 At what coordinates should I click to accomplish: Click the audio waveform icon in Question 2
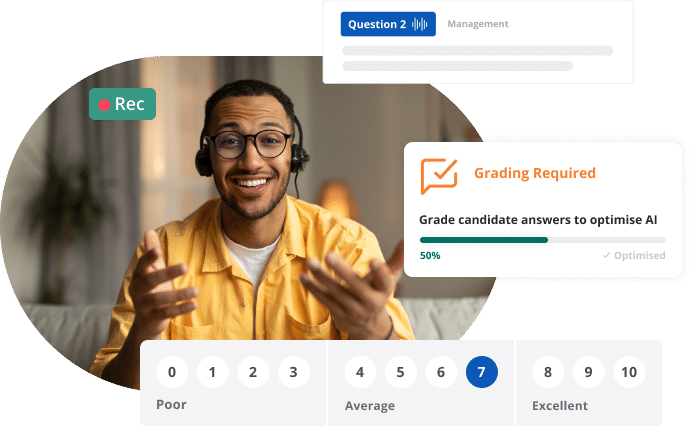(x=420, y=24)
